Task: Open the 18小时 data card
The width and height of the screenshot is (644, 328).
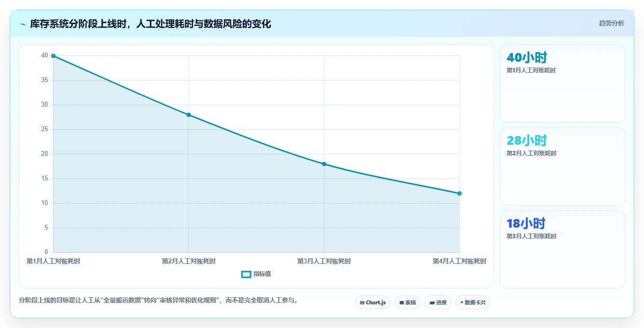Action: [x=563, y=249]
